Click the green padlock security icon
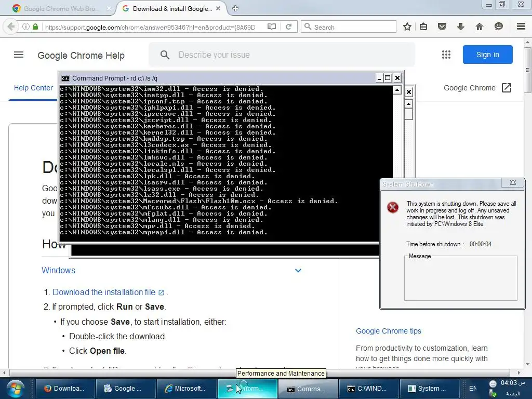Viewport: 532px width, 399px height. coord(35,26)
